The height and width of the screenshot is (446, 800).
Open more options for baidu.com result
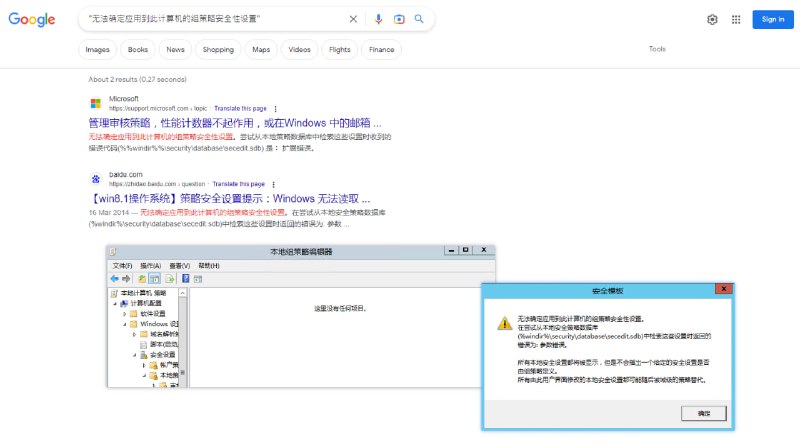point(273,184)
